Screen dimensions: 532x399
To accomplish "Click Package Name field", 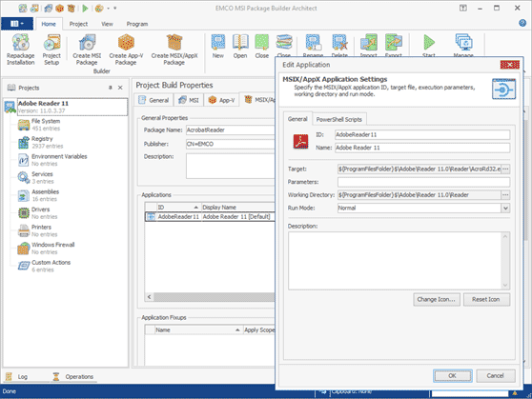I will click(231, 130).
